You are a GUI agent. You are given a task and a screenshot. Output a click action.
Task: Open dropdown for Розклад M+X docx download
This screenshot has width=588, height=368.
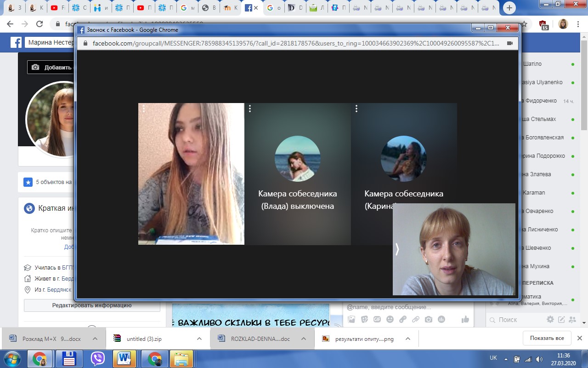tap(95, 339)
